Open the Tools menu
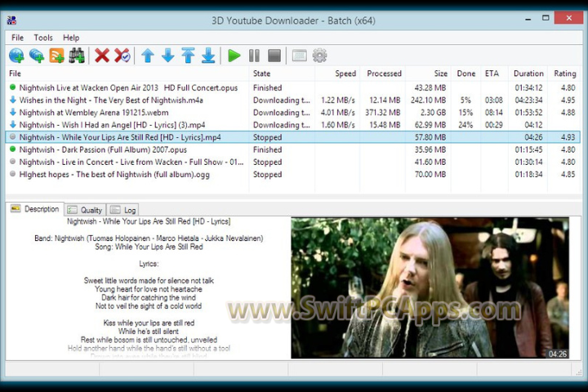This screenshot has height=392, width=588. tap(43, 38)
